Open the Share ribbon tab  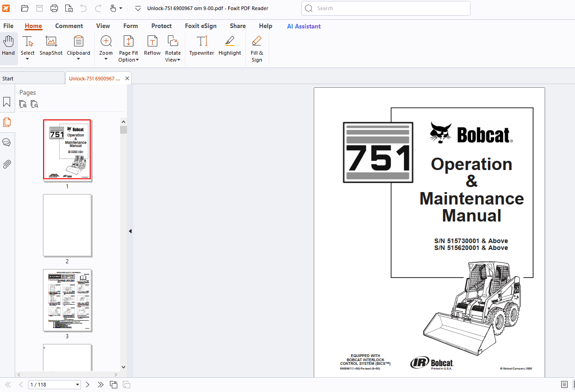pyautogui.click(x=238, y=26)
